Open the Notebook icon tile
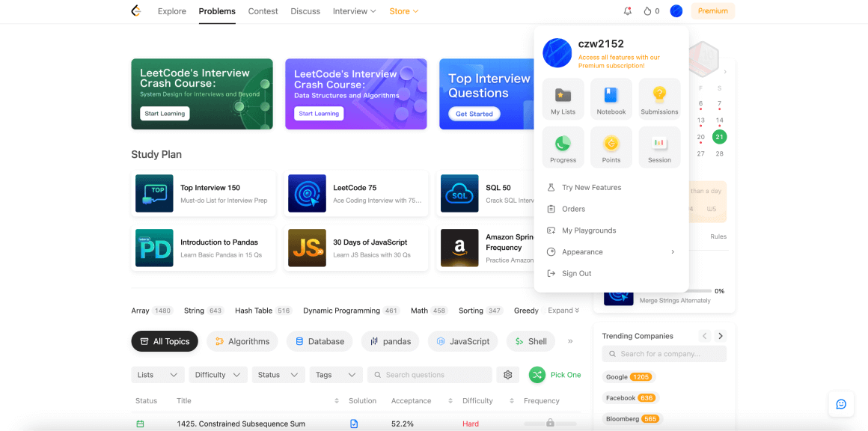The height and width of the screenshot is (431, 868). pyautogui.click(x=611, y=99)
